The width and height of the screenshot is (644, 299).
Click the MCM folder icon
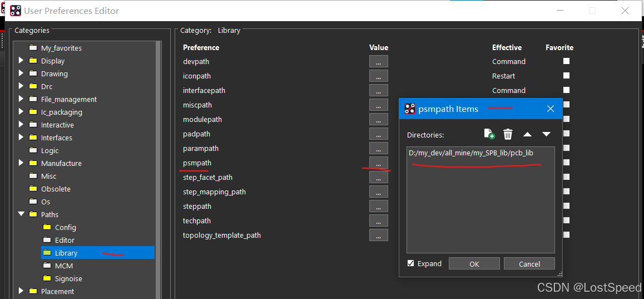click(x=47, y=266)
